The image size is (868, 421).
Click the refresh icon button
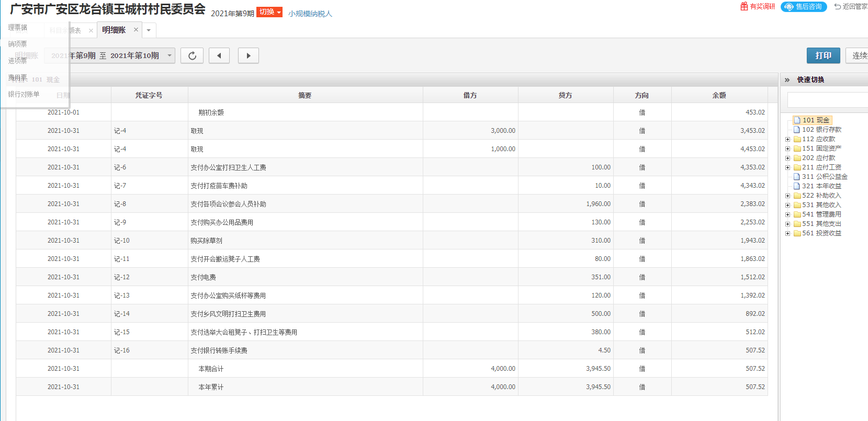coord(192,55)
